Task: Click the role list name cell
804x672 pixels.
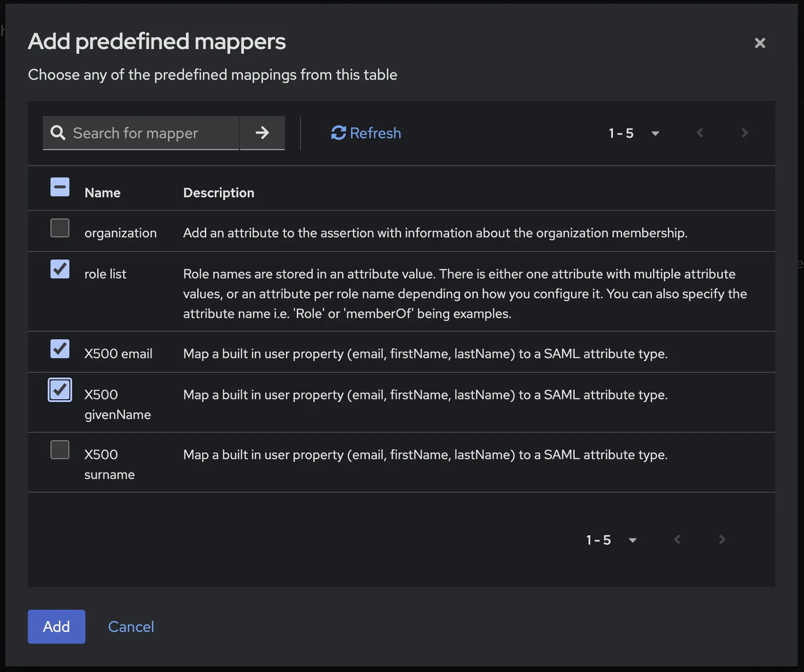Action: (105, 274)
